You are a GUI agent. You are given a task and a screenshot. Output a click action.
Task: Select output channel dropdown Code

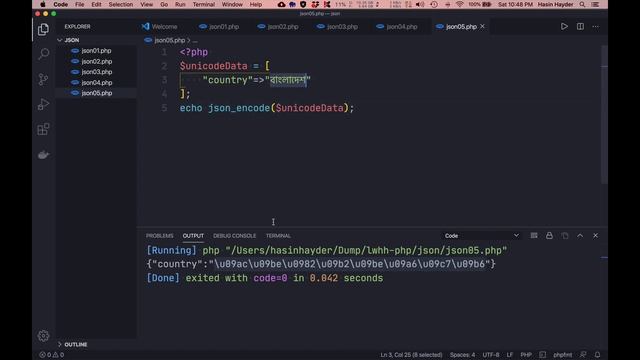(x=482, y=236)
